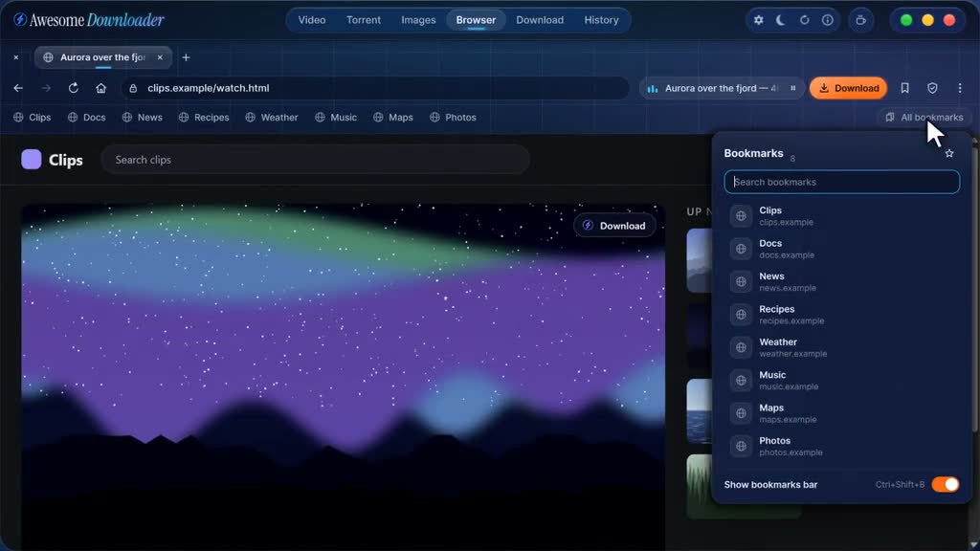Open a new browser tab
This screenshot has height=551, width=980.
point(186,57)
